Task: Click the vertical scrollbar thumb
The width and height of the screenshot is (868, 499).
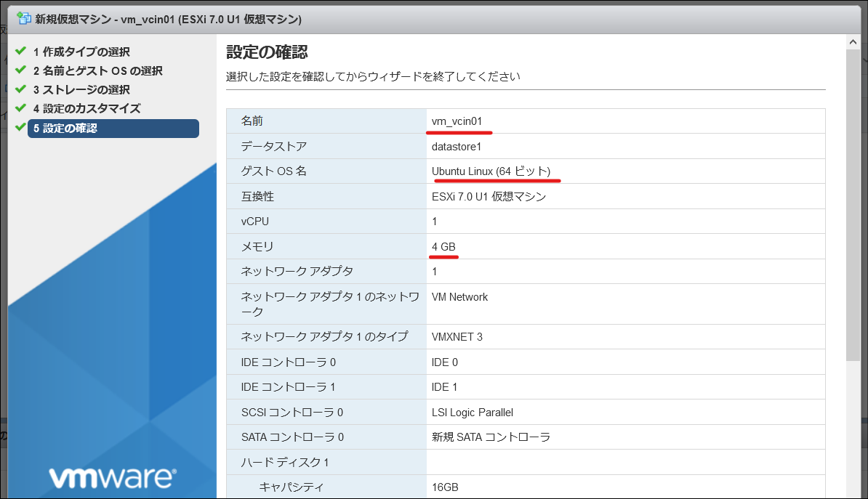Action: 853,206
